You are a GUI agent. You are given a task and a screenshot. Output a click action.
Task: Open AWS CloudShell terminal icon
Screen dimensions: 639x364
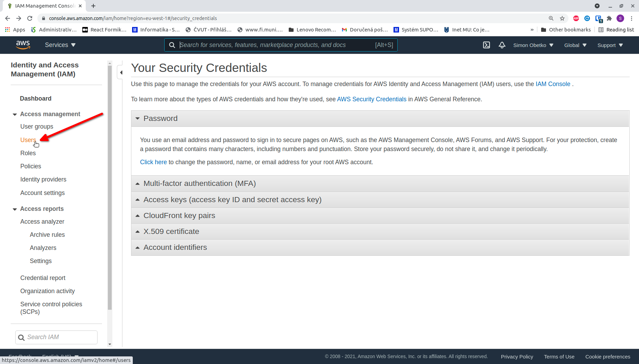[x=487, y=45]
